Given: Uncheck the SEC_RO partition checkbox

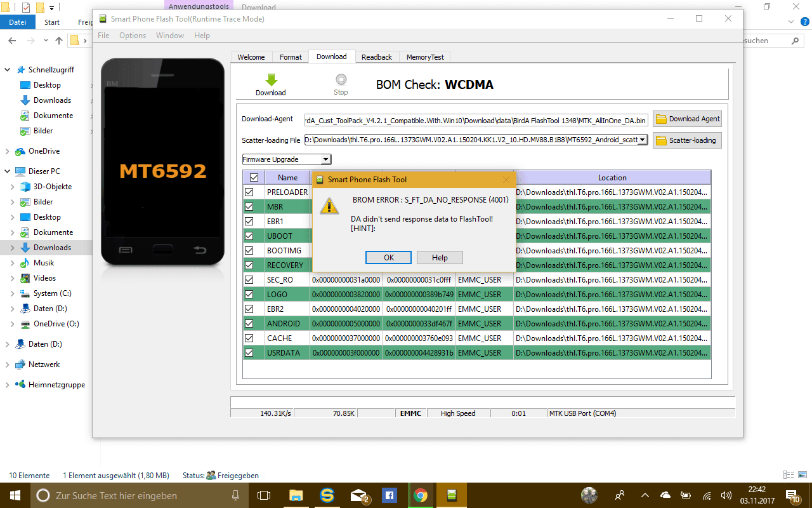Looking at the screenshot, I should coord(249,279).
